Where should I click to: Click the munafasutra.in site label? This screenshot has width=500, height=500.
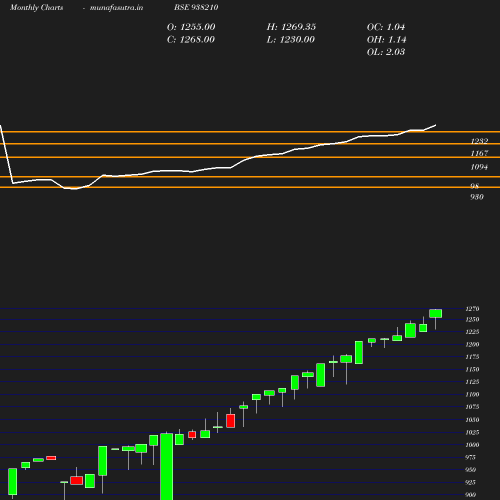coord(116,7)
